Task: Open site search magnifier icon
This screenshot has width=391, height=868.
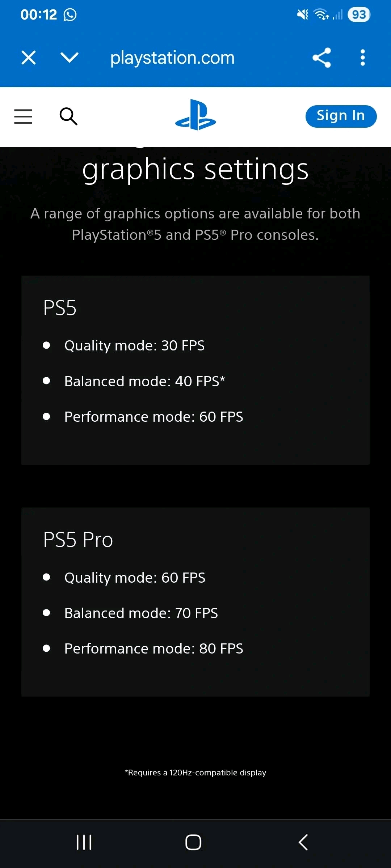Action: click(x=68, y=116)
